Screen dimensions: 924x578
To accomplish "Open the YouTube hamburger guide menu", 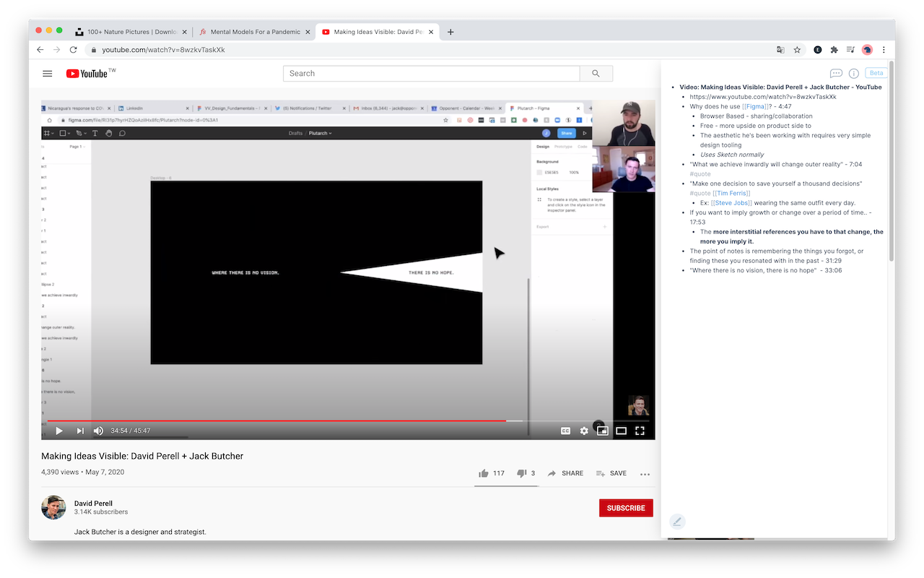I will (48, 74).
